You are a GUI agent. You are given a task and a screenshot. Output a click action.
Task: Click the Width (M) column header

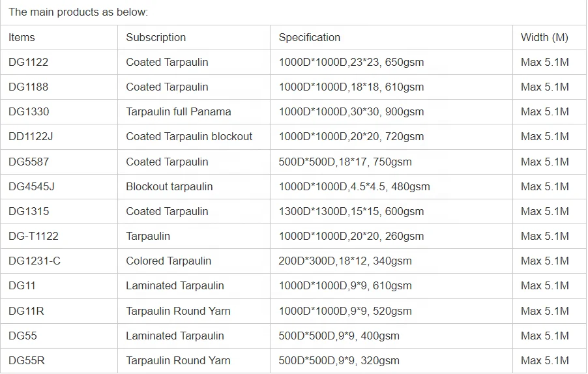(544, 38)
